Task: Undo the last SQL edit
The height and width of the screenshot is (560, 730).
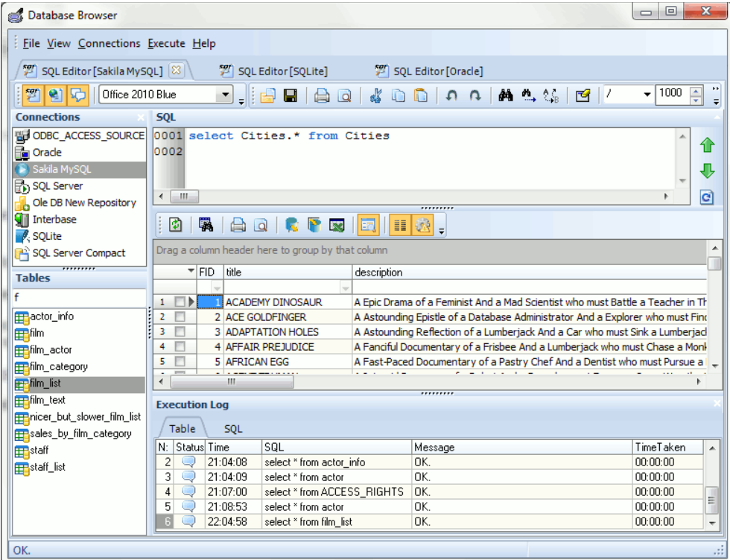Action: click(453, 92)
